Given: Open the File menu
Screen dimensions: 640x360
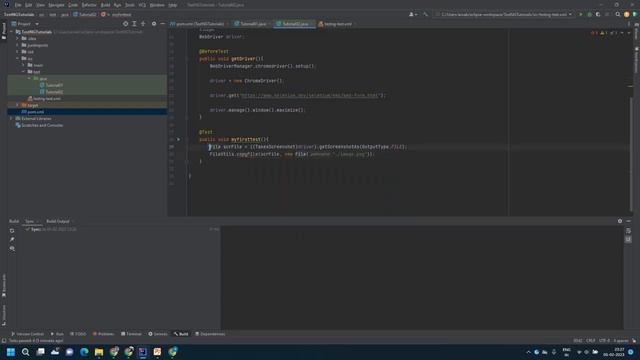Looking at the screenshot, I should click(x=18, y=5).
